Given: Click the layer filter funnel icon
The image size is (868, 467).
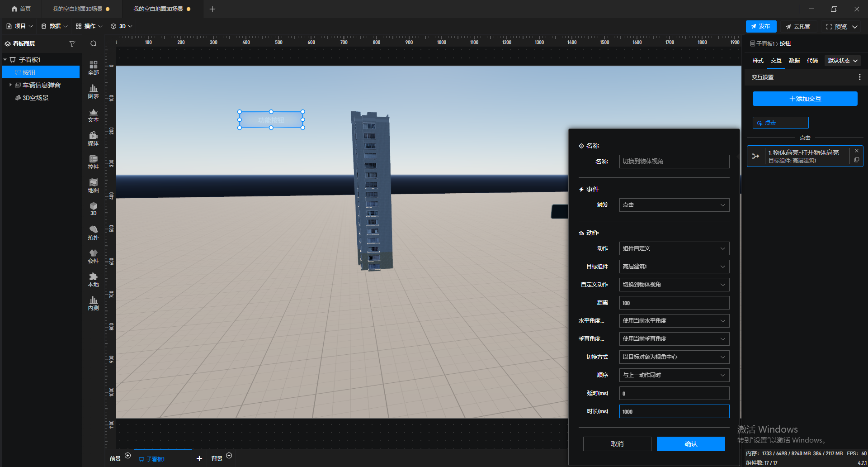Looking at the screenshot, I should tap(72, 44).
